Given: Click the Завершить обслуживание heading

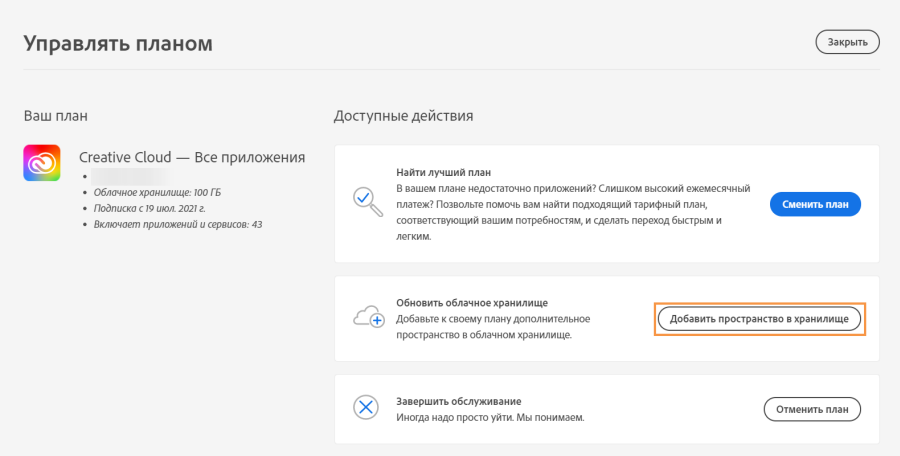Looking at the screenshot, I should pyautogui.click(x=462, y=400).
